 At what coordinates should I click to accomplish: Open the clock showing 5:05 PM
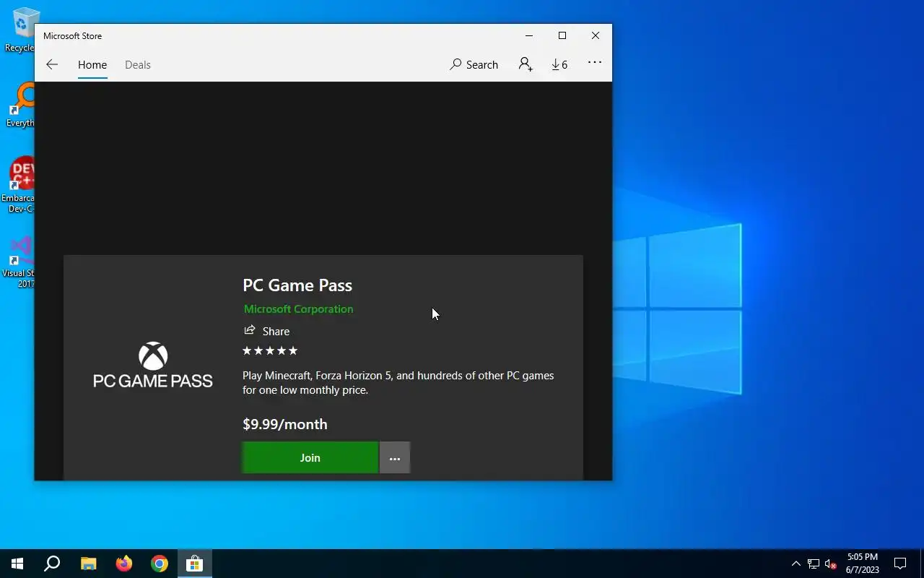(863, 564)
